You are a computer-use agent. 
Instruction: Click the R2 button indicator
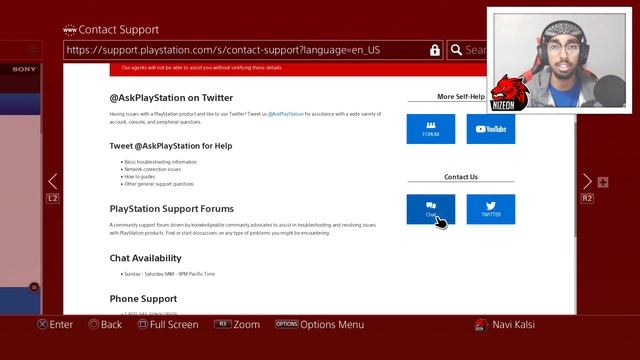point(587,198)
